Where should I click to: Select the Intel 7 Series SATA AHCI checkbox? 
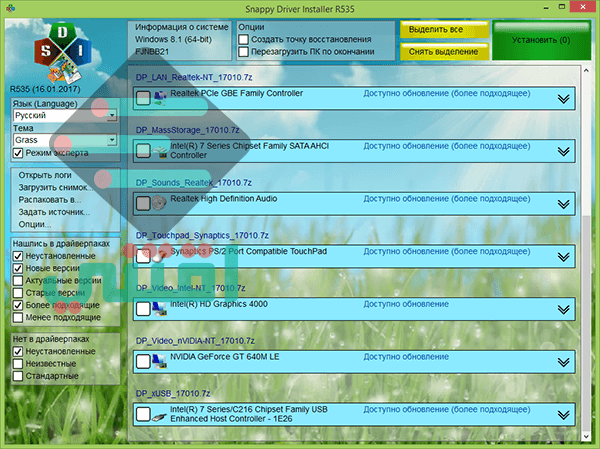(x=143, y=151)
